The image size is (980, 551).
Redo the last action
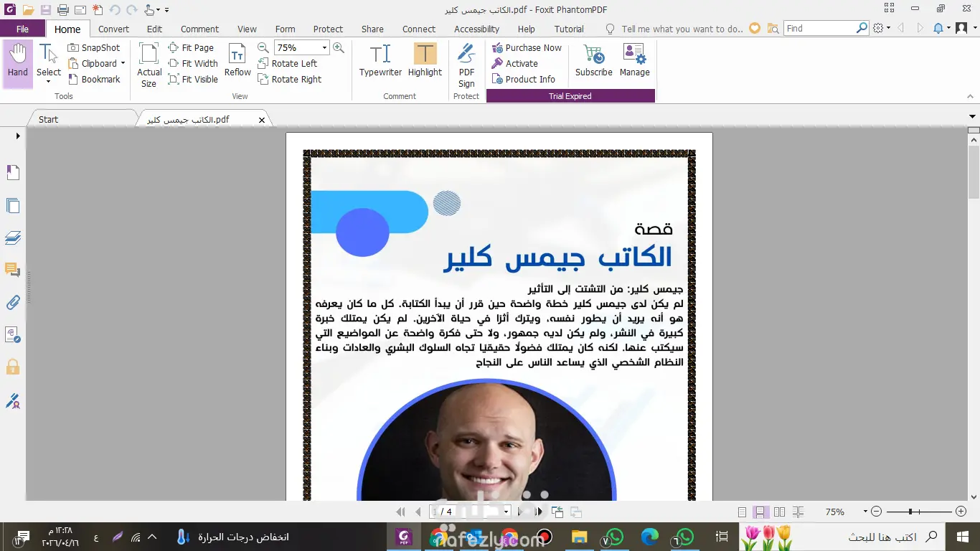point(132,10)
